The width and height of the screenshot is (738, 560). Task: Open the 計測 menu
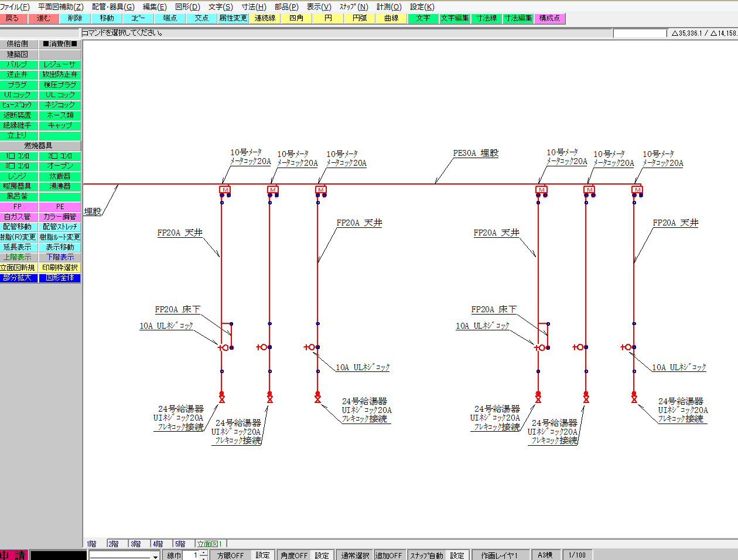click(x=389, y=6)
